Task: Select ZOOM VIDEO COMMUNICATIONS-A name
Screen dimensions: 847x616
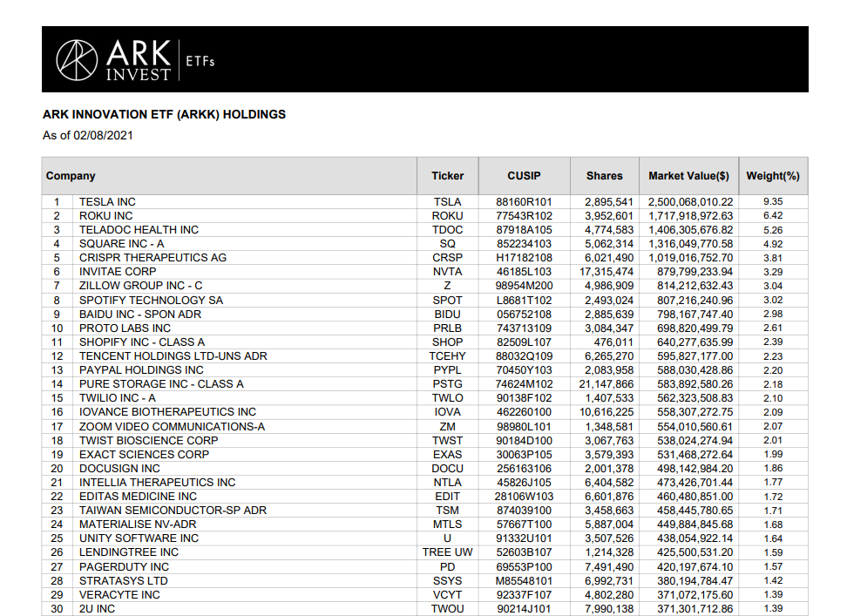Action: 173,427
